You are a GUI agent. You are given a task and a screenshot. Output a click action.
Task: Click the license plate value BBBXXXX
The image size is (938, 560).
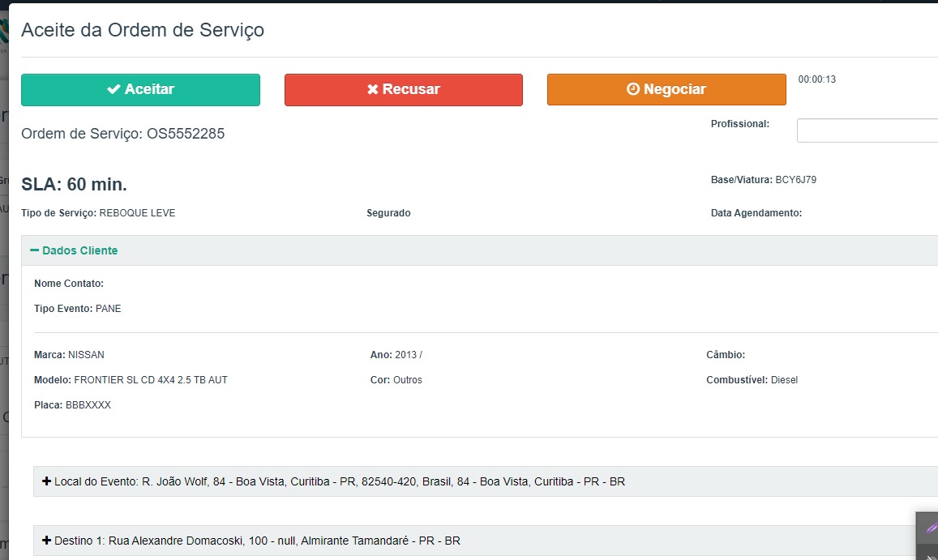click(88, 405)
